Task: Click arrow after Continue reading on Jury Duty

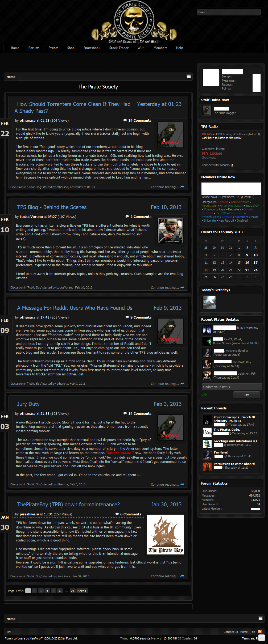Action: [x=182, y=484]
